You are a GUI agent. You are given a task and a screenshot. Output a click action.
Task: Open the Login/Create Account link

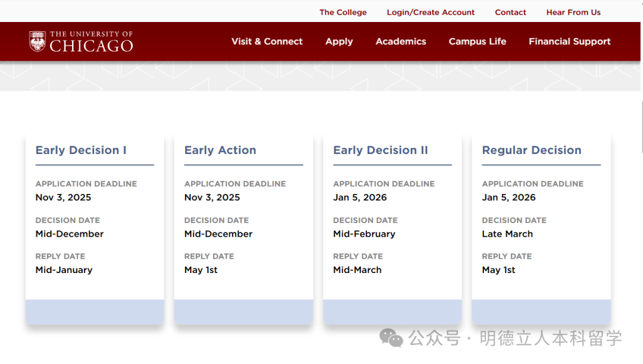430,12
